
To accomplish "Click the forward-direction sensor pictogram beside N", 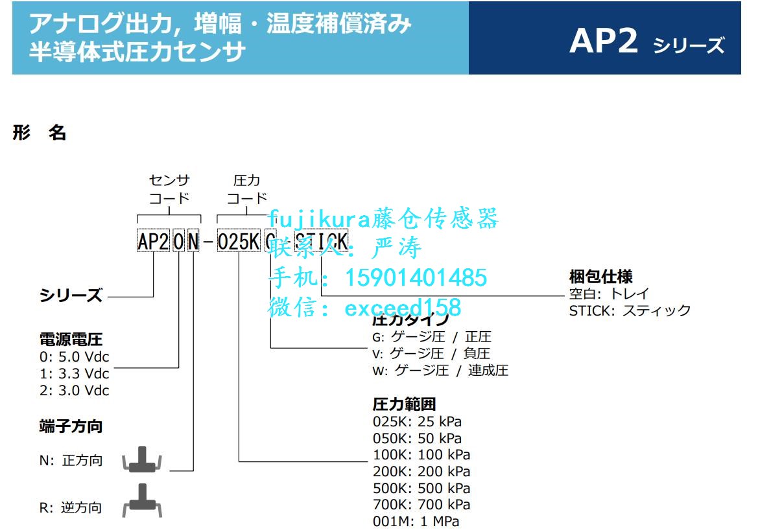I will [142, 459].
